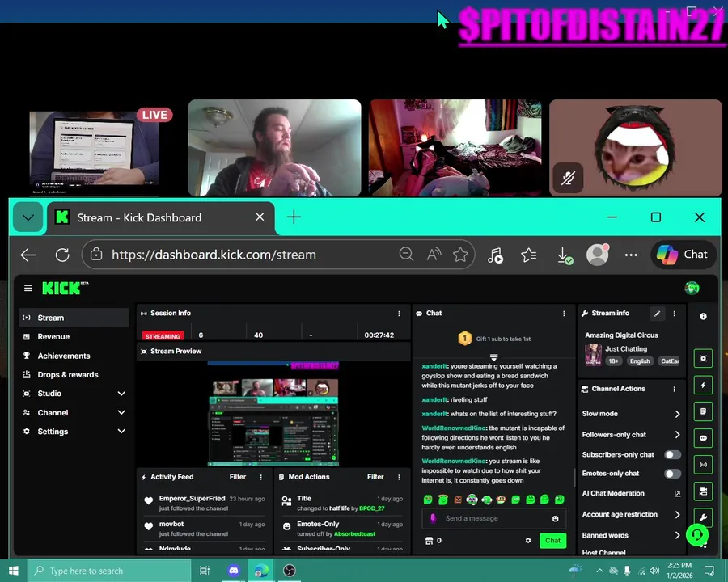Open the Channel Actions three-dot menu
Image resolution: width=728 pixels, height=582 pixels.
tap(674, 389)
